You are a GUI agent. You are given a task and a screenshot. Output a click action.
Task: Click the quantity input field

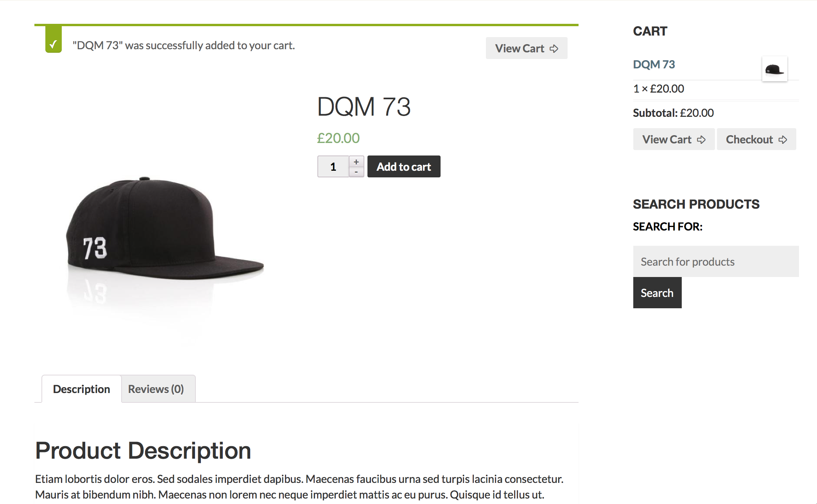tap(333, 167)
